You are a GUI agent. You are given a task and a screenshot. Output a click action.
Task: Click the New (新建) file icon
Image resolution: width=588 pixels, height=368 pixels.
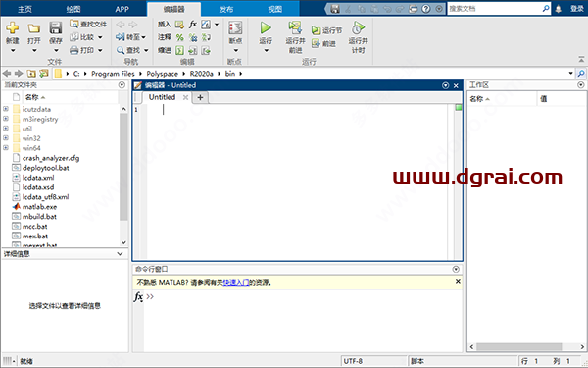click(x=13, y=27)
